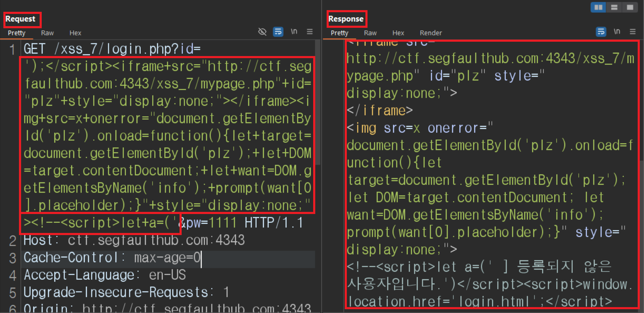644x313 pixels.
Task: Toggle word wrap in the Response panel
Action: 601,32
